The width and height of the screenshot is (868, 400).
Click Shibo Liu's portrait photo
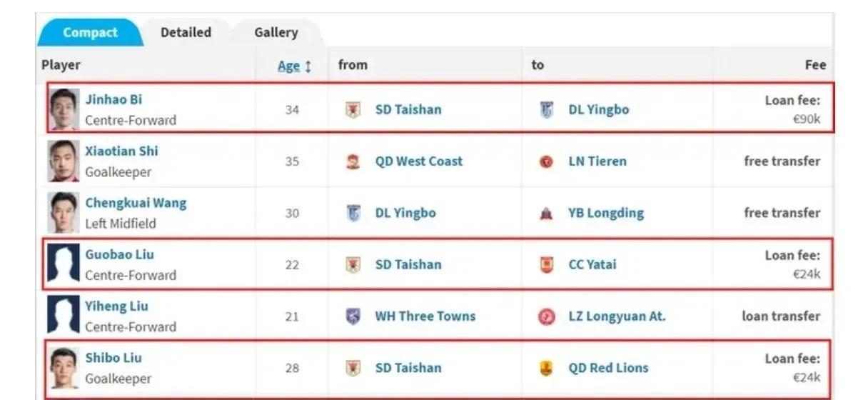[64, 368]
